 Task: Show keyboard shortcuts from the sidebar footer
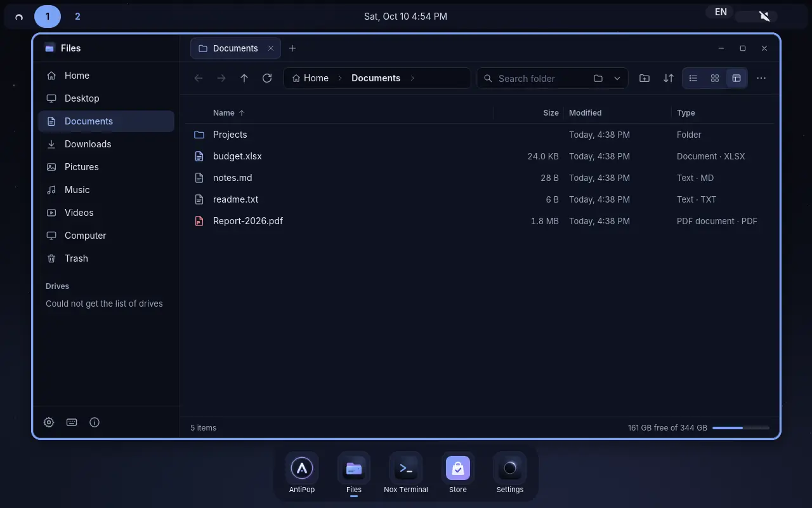click(72, 422)
